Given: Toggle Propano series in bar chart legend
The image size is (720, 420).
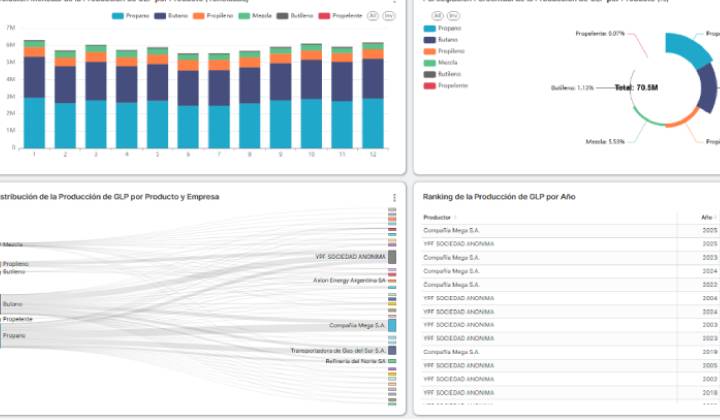Looking at the screenshot, I should [133, 17].
